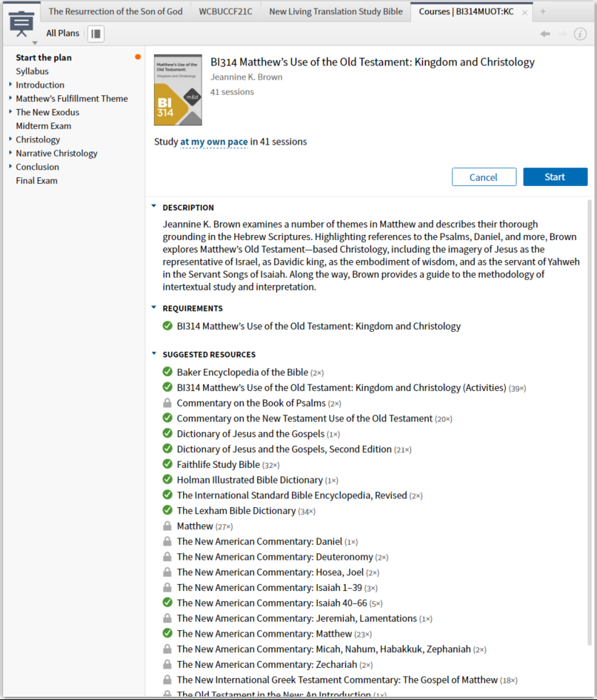Click the BI314 course cover thumbnail
This screenshot has height=700, width=597.
click(x=177, y=90)
